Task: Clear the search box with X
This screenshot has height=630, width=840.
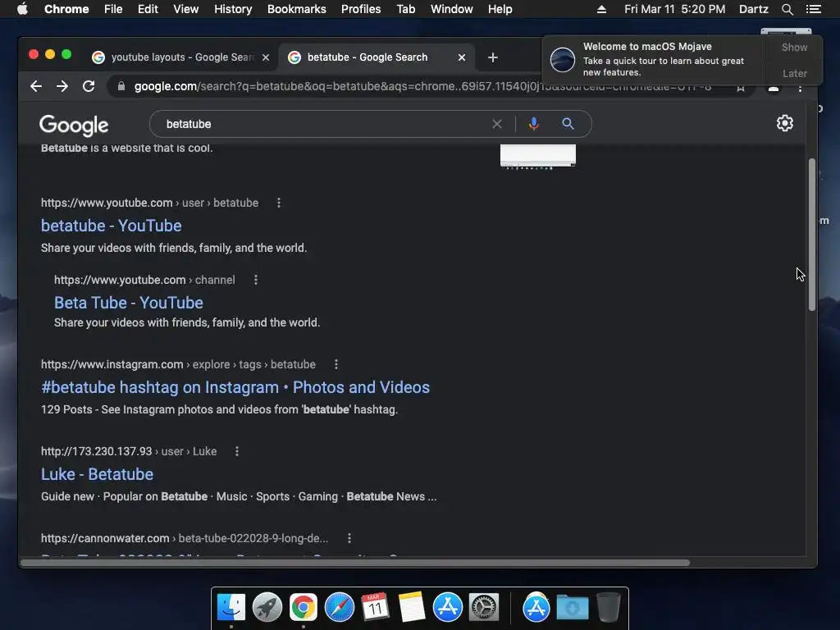Action: [496, 125]
